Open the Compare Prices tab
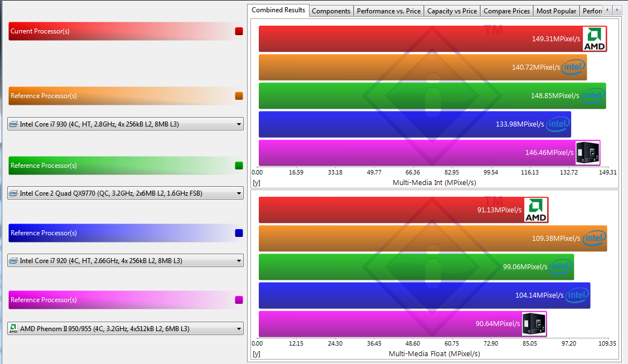This screenshot has width=628, height=364. pos(506,11)
